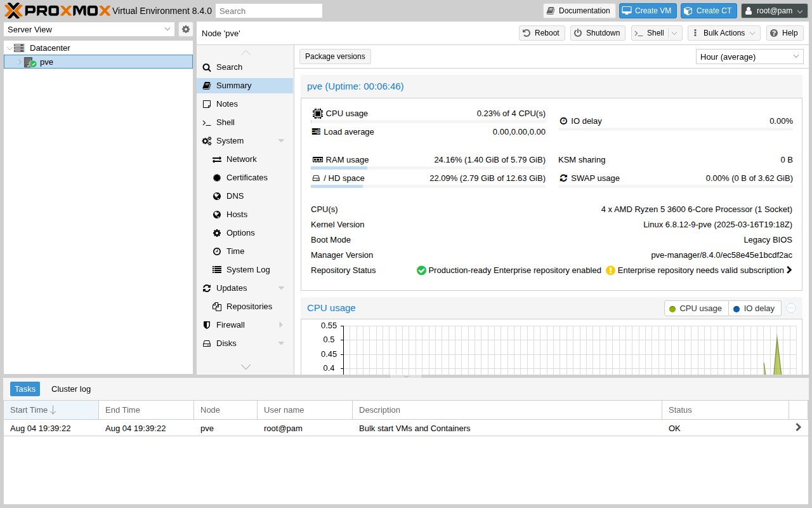Toggle the CPU usage legend entry
The height and width of the screenshot is (508, 812).
(x=696, y=309)
